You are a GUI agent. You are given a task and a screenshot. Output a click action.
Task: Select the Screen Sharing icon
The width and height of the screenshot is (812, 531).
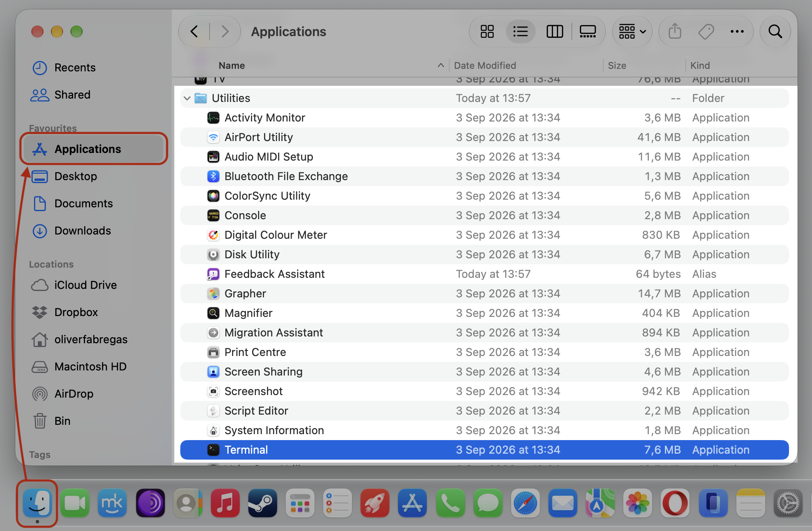point(213,372)
